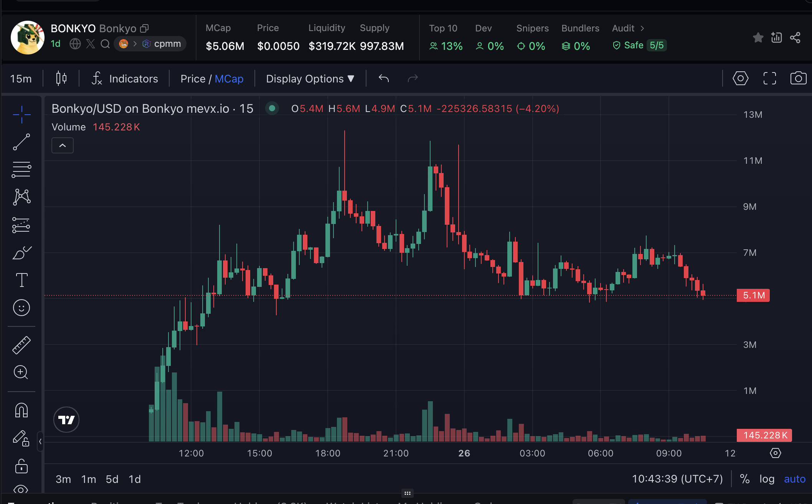Toggle auto scale mode

tap(795, 479)
